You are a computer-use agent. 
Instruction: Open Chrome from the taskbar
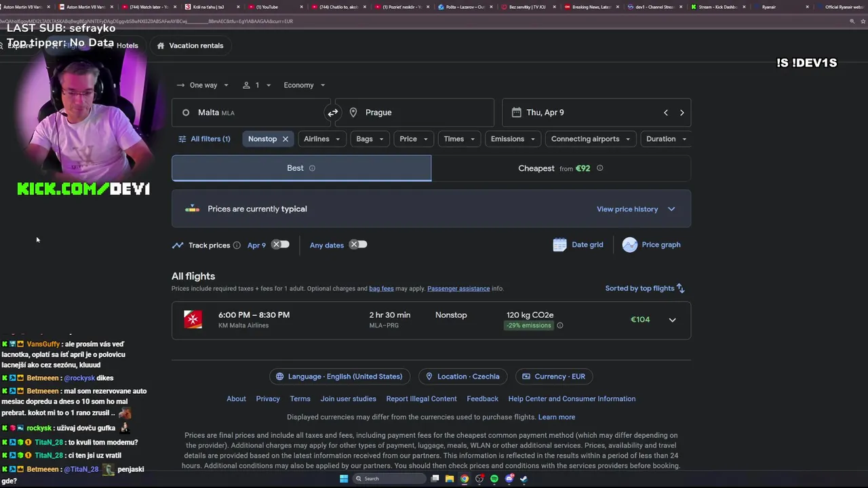(x=465, y=479)
